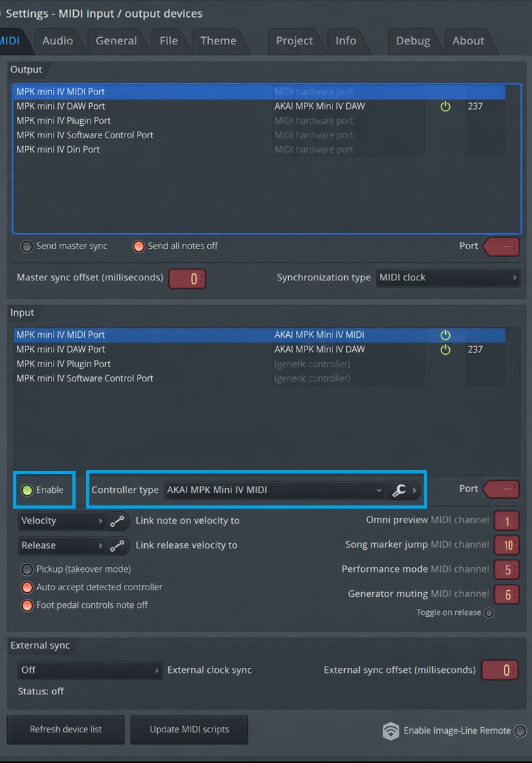The image size is (532, 763).
Task: Open the Controller type dropdown list
Action: [x=274, y=490]
